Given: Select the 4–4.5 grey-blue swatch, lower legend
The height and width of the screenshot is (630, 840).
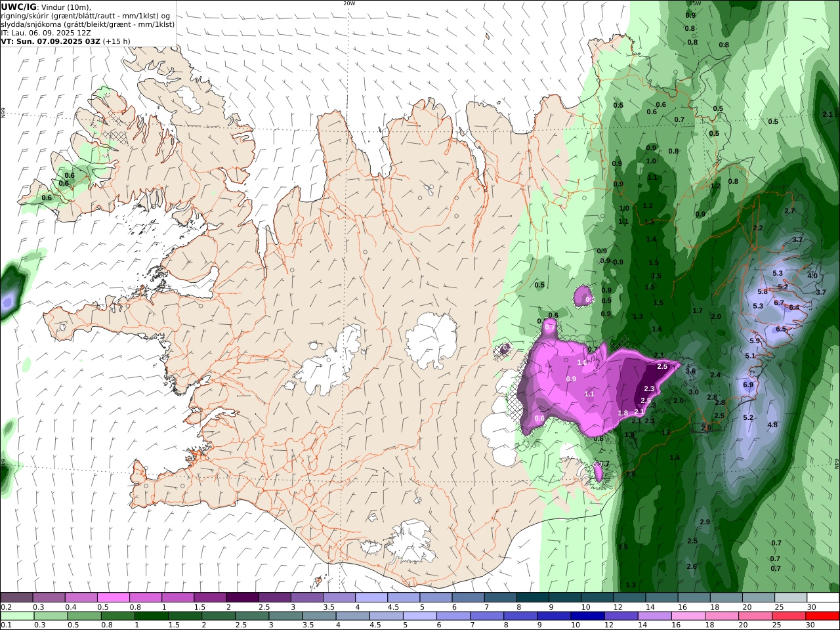Looking at the screenshot, I should 352,616.
